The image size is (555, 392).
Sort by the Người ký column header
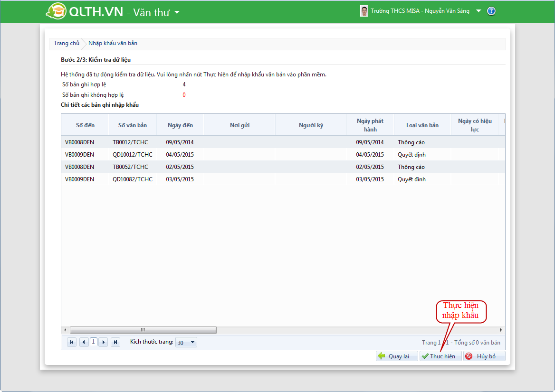pos(311,125)
